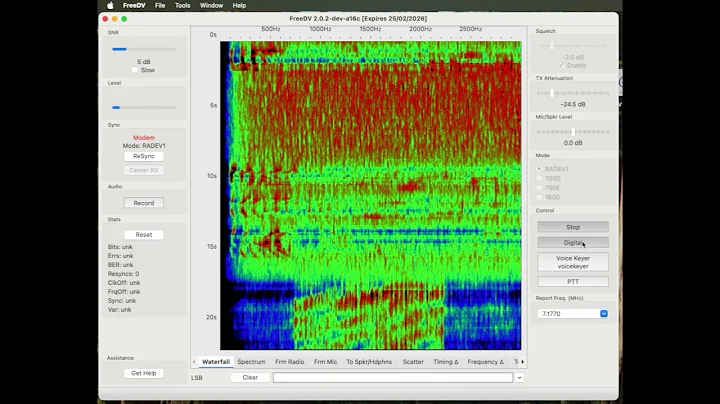Switch to the Frm Mic tab
Image resolution: width=720 pixels, height=404 pixels.
pos(326,362)
